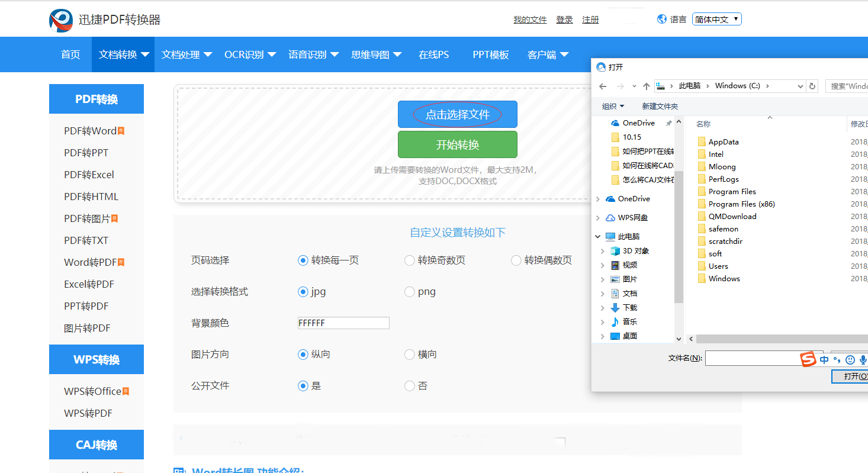Image resolution: width=868 pixels, height=473 pixels.
Task: Click the 注册 link
Action: pyautogui.click(x=590, y=20)
